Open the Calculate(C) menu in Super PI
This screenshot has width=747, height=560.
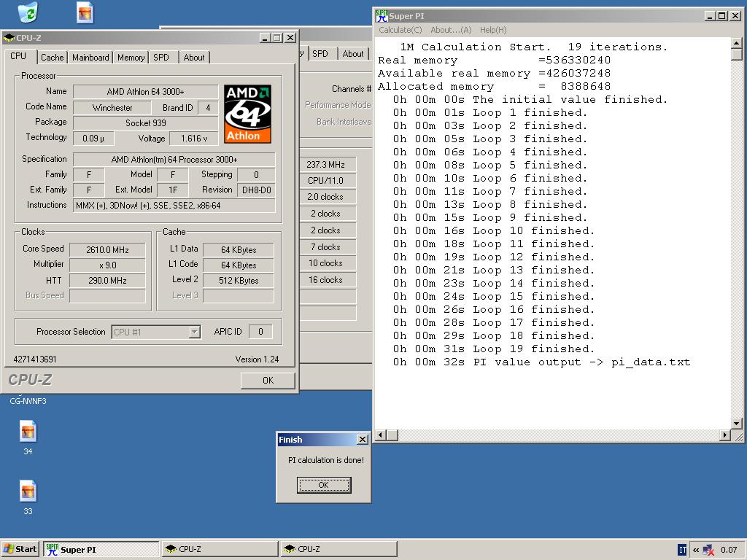pos(400,30)
